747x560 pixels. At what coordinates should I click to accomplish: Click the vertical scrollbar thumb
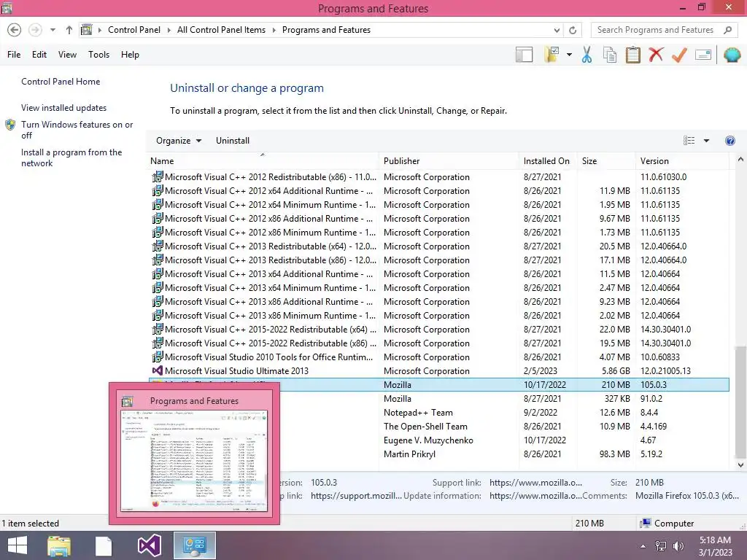pos(740,402)
